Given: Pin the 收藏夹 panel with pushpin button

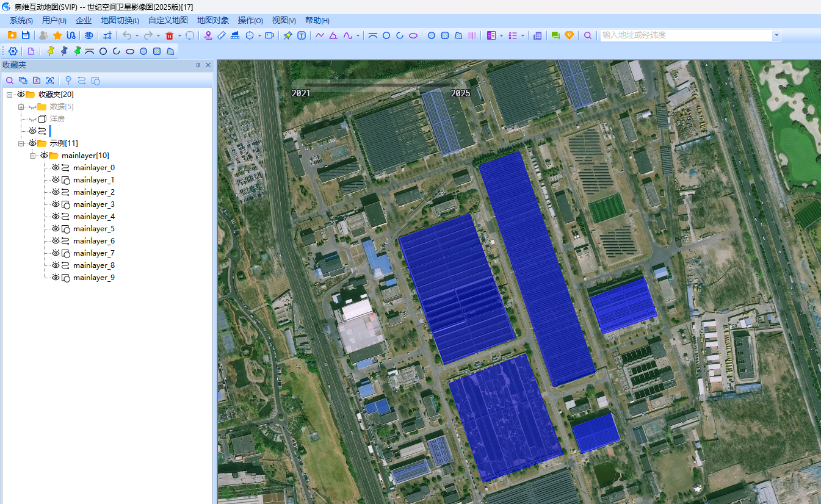Looking at the screenshot, I should (x=198, y=65).
